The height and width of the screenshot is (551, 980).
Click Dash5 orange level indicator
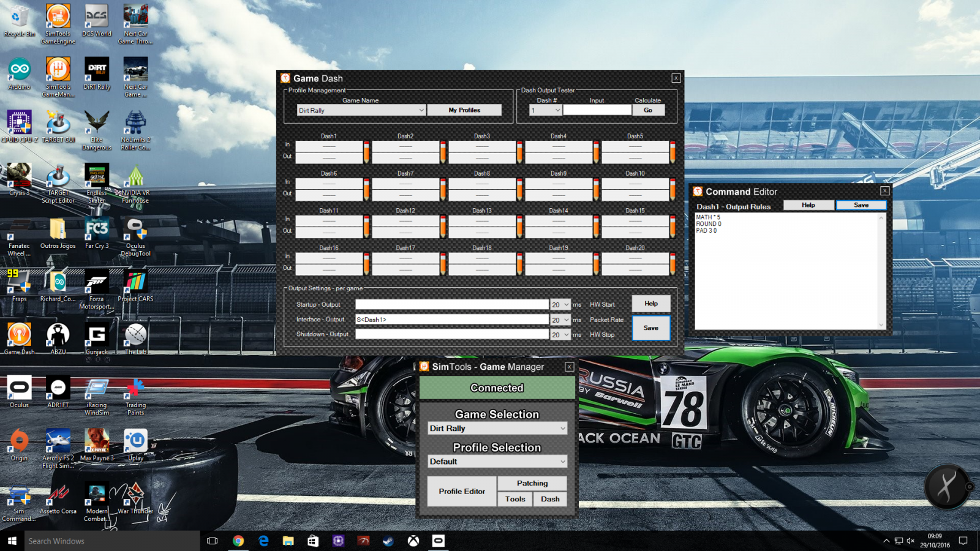click(673, 152)
